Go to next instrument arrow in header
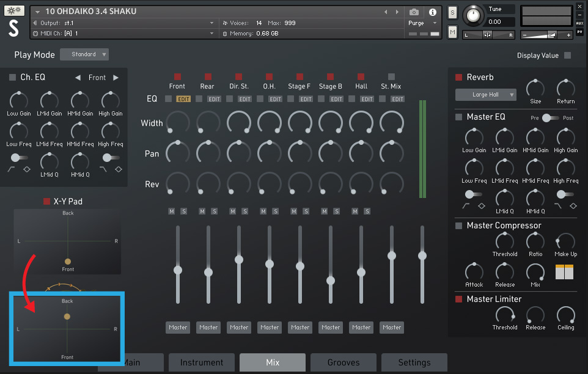Viewport: 588px width, 374px height. (397, 12)
